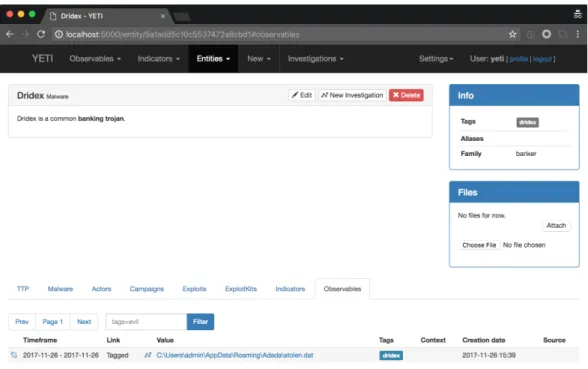Click the blue dridex tag in the table row
588x369 pixels.
(x=391, y=355)
